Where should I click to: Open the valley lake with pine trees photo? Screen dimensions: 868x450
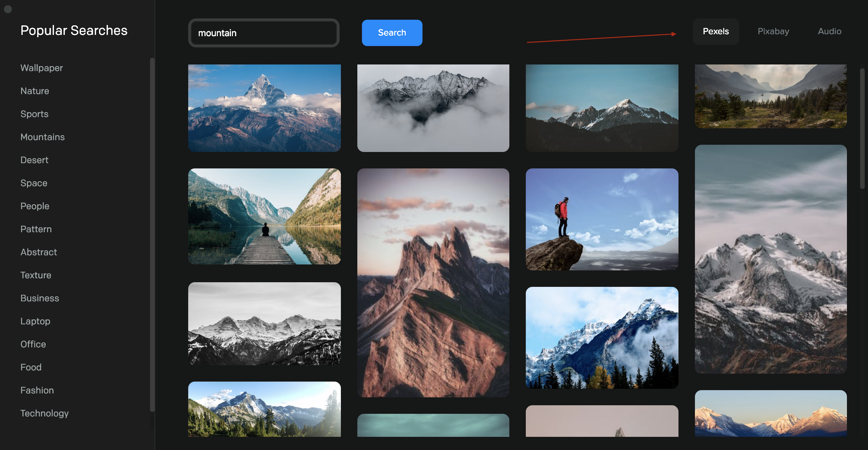(x=771, y=96)
